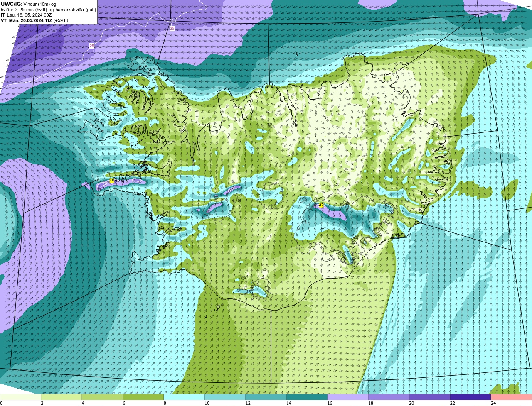Screen dimensions: 532x406
Task: Click the teal 12–14 legend swatch
Action: (x=266, y=397)
